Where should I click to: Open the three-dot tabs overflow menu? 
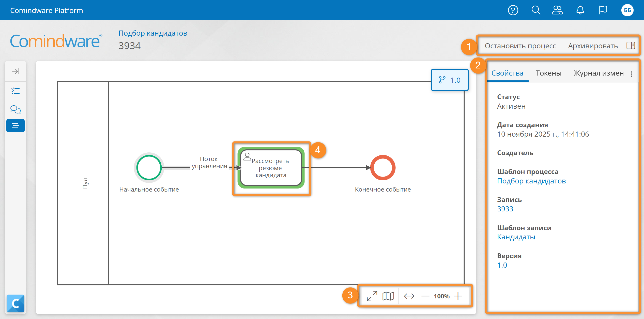coord(632,74)
